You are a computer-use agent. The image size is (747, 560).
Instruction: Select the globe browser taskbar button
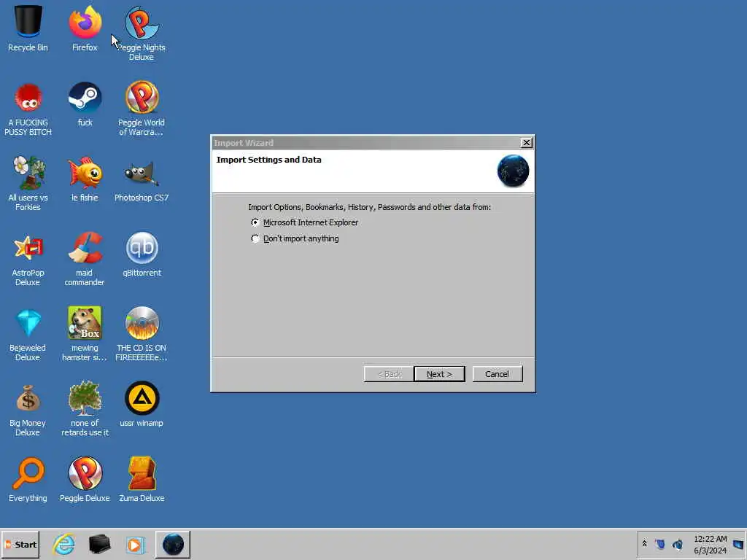click(173, 544)
